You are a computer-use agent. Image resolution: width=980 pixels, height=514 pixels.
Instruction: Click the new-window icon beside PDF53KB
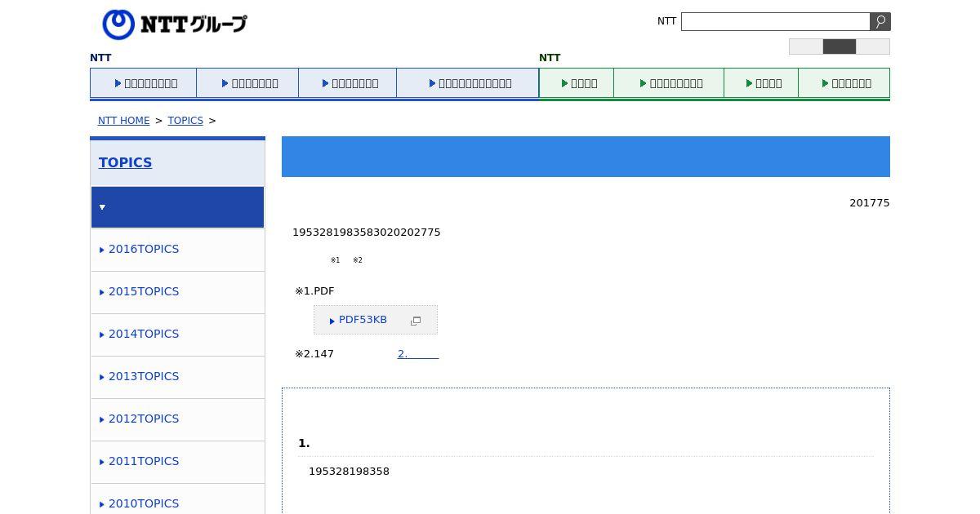click(x=416, y=321)
